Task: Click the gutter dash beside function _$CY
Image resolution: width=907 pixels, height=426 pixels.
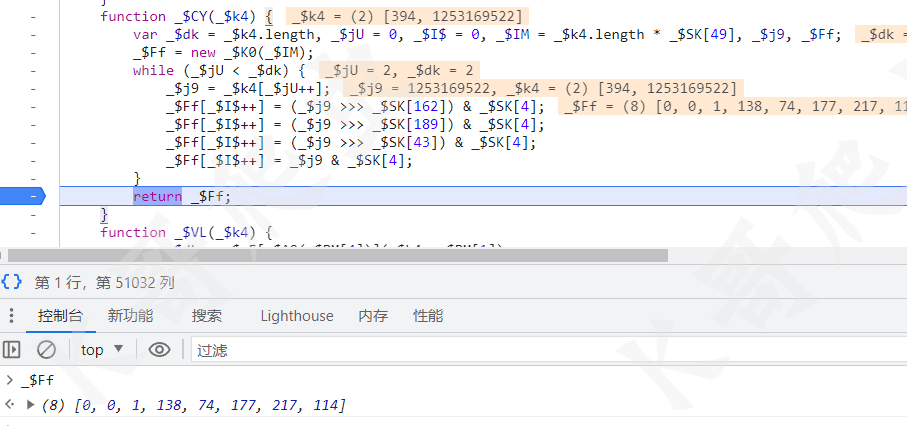Action: click(33, 16)
